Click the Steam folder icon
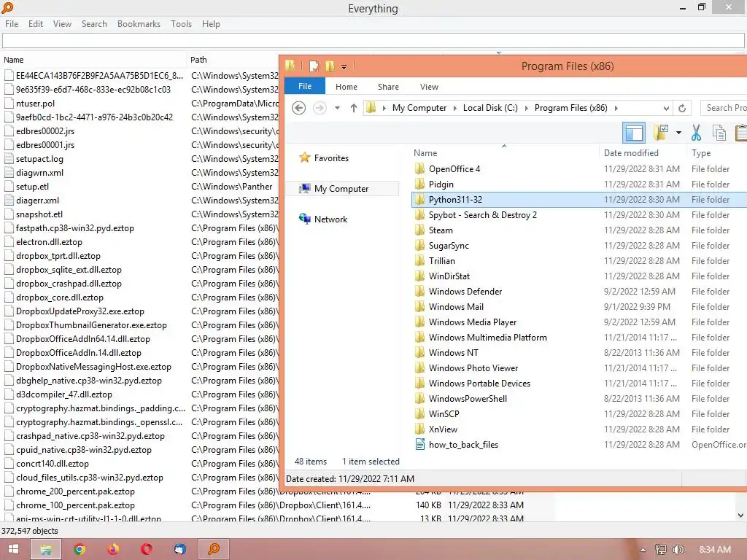The image size is (747, 560). [x=419, y=230]
